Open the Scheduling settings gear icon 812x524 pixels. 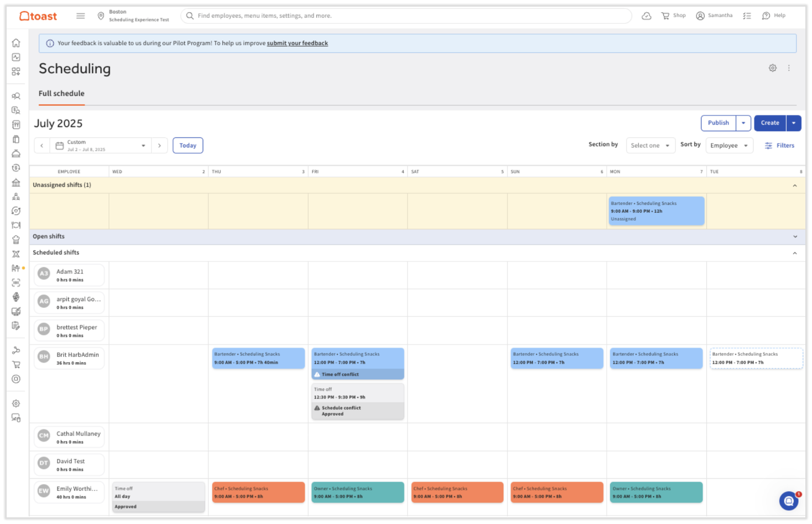[772, 67]
